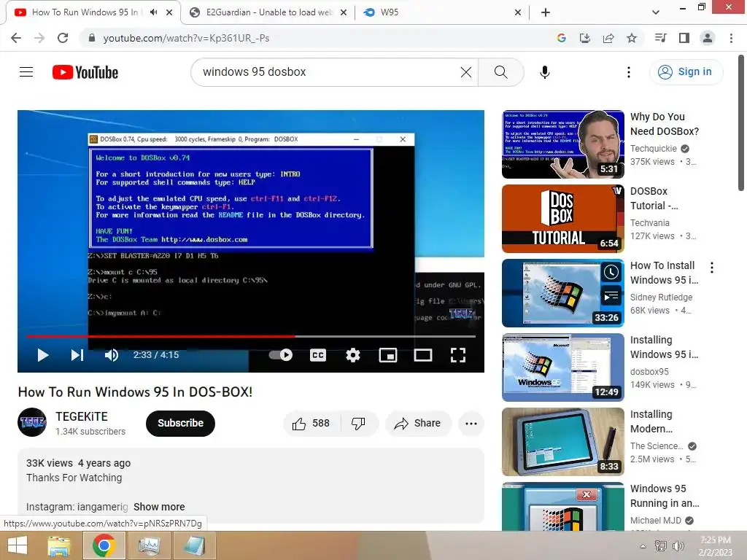Switch to the W95 browser tab
Image resolution: width=747 pixels, height=560 pixels.
443,12
